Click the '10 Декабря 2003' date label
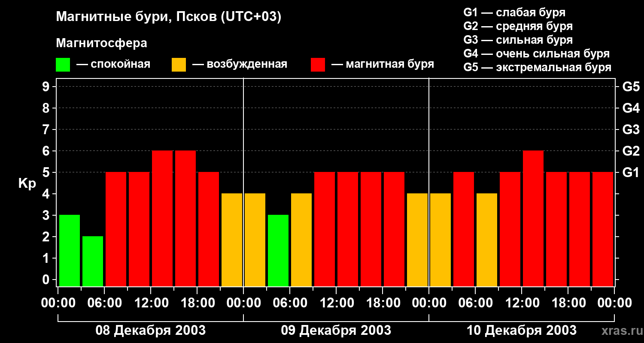Image resolution: width=644 pixels, height=343 pixels. coord(521,330)
